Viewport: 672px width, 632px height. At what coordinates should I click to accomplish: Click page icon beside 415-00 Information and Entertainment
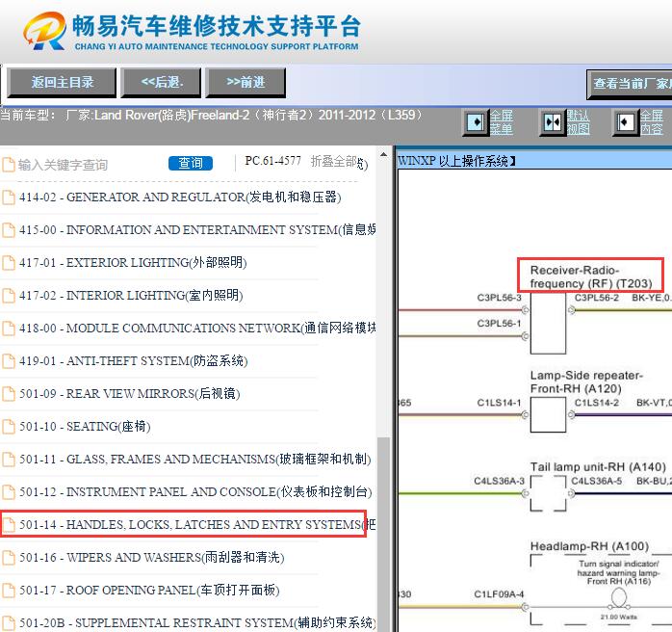[x=8, y=230]
